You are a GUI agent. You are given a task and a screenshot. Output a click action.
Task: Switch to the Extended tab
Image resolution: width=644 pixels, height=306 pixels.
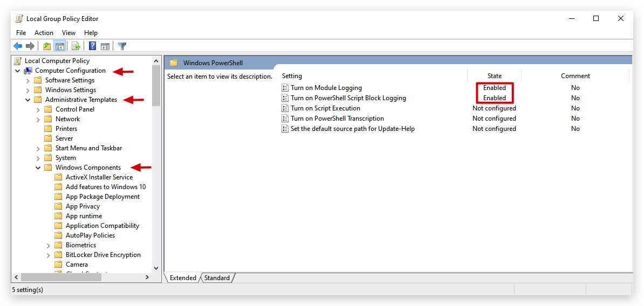pos(183,278)
